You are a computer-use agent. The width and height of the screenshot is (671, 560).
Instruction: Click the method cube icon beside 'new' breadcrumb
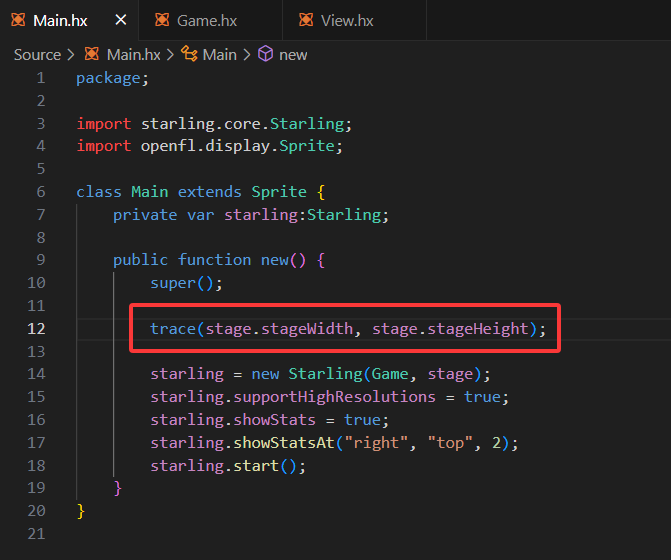point(266,54)
